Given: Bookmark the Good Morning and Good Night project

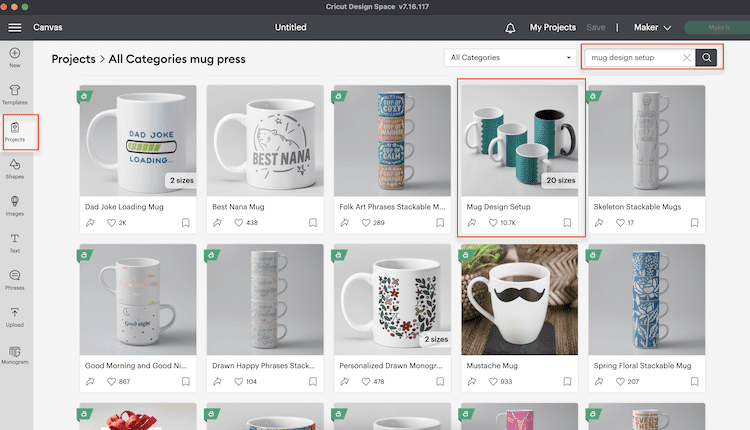Looking at the screenshot, I should (x=186, y=381).
